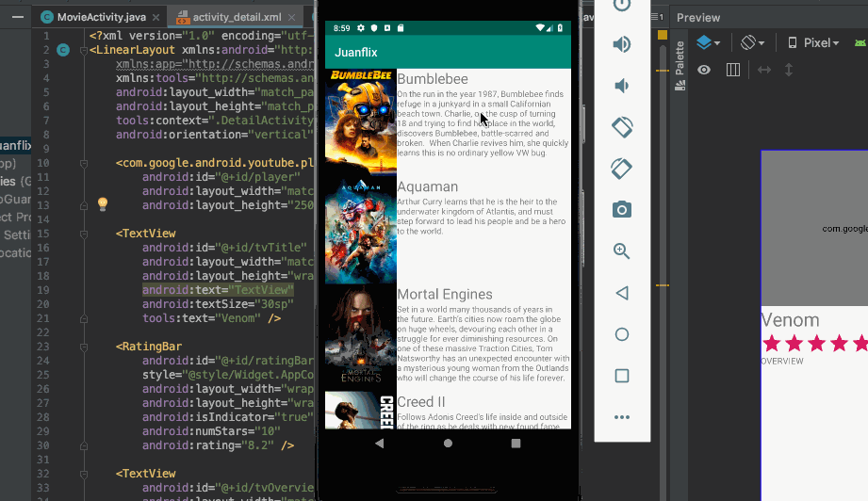This screenshot has height=501, width=868.
Task: Collapse RatingBar fold marker at line 23
Action: pyautogui.click(x=84, y=347)
